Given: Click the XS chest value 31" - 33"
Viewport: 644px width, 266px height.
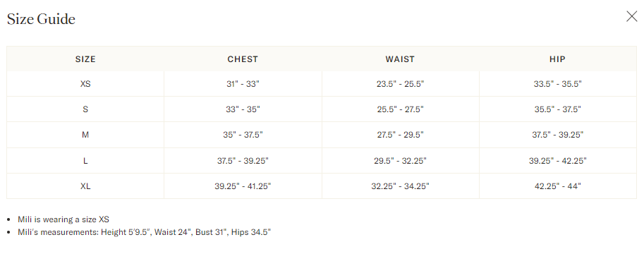Looking at the screenshot, I should [243, 84].
